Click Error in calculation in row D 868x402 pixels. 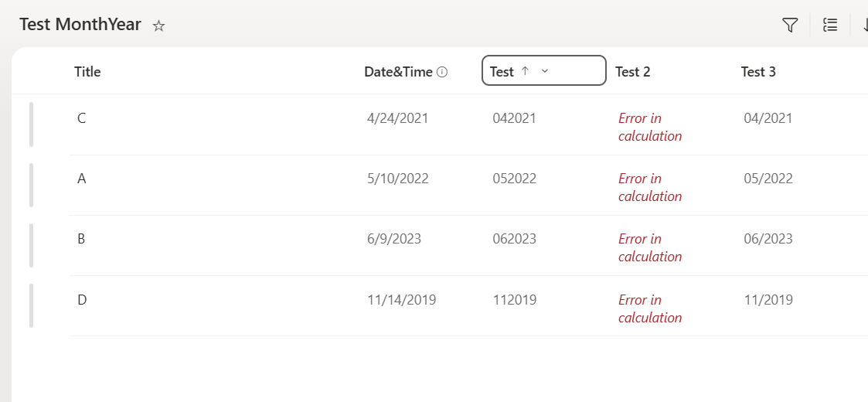pos(650,308)
